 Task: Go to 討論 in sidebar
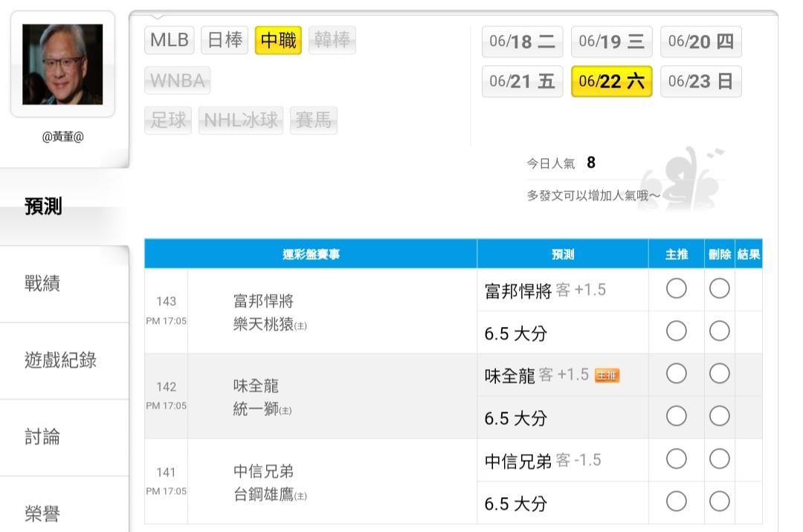[42, 437]
